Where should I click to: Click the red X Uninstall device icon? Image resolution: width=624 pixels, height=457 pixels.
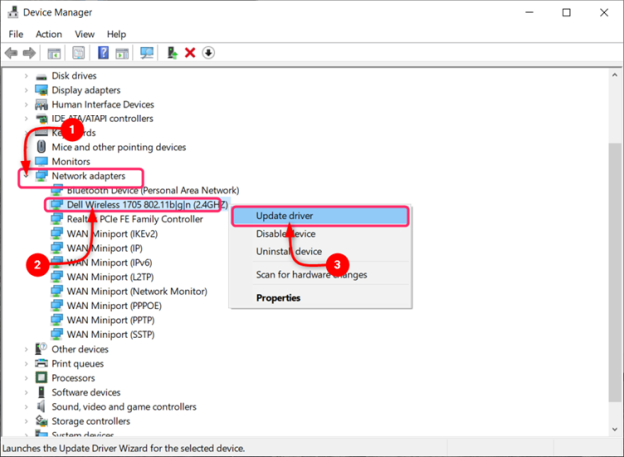[190, 53]
